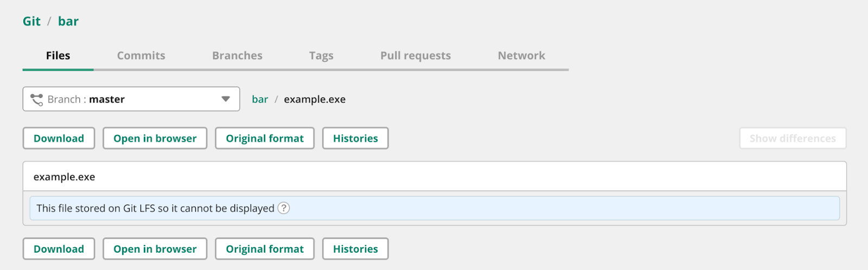Open the Commits tab
The image size is (868, 270).
coord(141,56)
